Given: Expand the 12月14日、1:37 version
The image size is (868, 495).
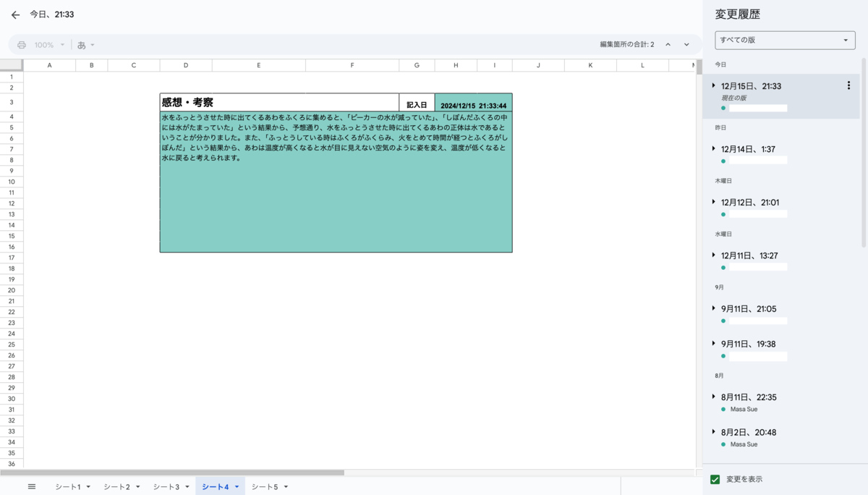Looking at the screenshot, I should coord(713,149).
